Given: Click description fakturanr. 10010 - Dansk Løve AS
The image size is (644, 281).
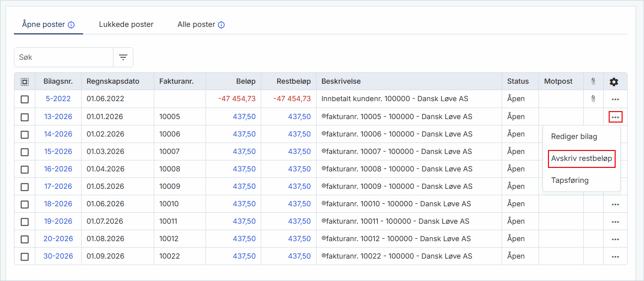Looking at the screenshot, I should 396,204.
